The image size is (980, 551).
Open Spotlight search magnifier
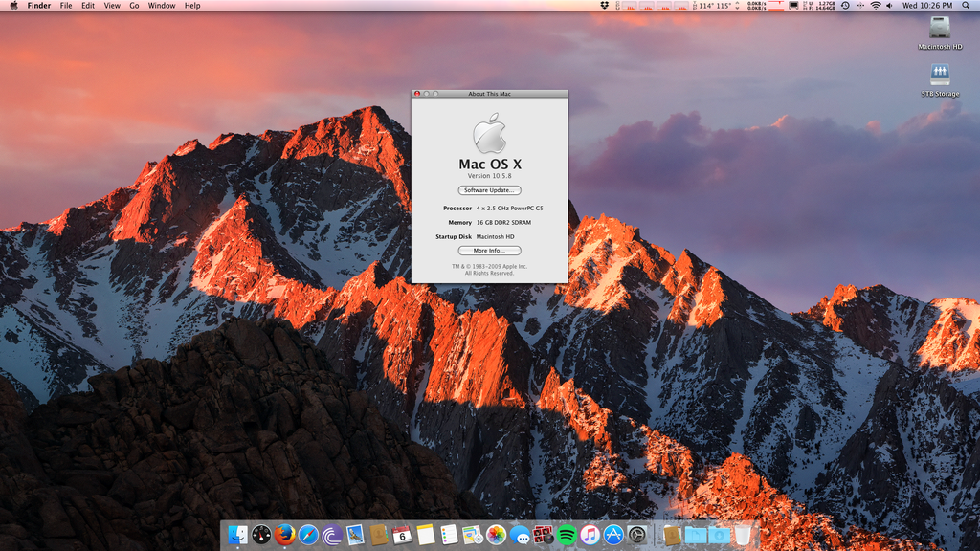coord(964,6)
